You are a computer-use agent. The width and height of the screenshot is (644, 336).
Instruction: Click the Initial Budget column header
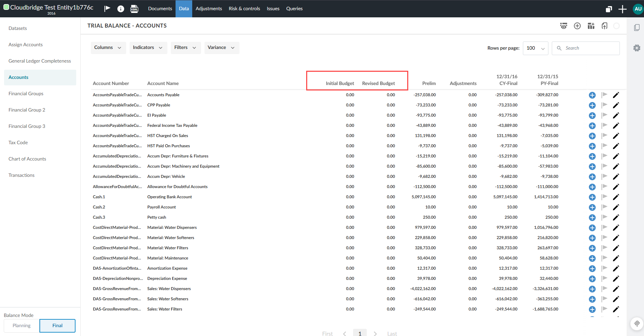340,83
